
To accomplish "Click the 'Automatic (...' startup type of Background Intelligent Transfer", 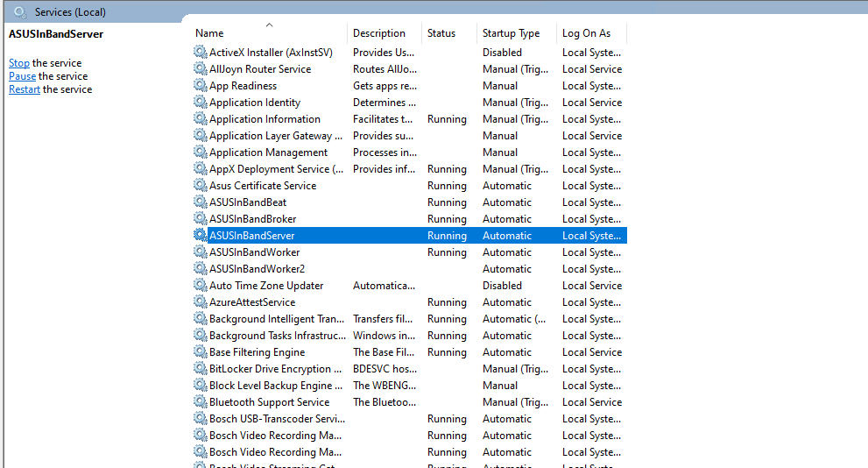I will click(514, 319).
